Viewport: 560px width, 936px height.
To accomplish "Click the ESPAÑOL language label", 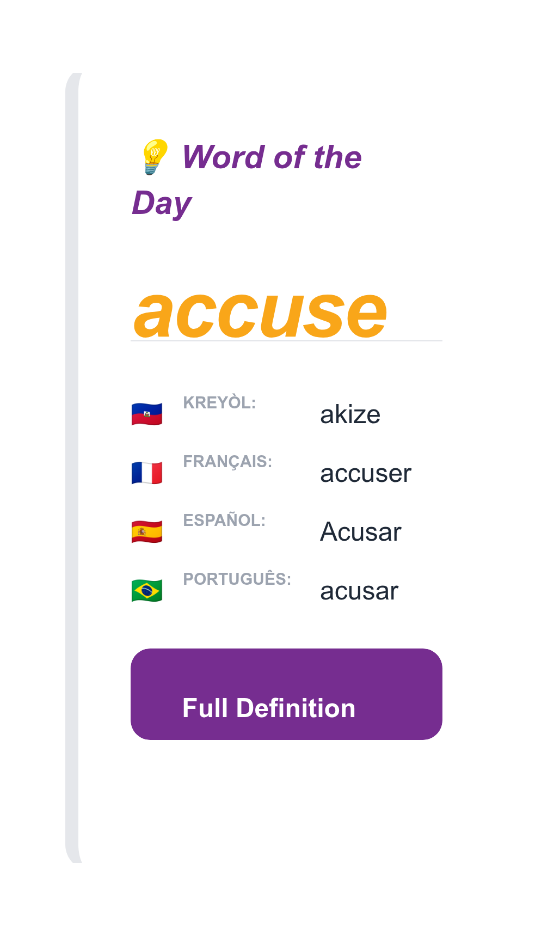I will (x=225, y=519).
